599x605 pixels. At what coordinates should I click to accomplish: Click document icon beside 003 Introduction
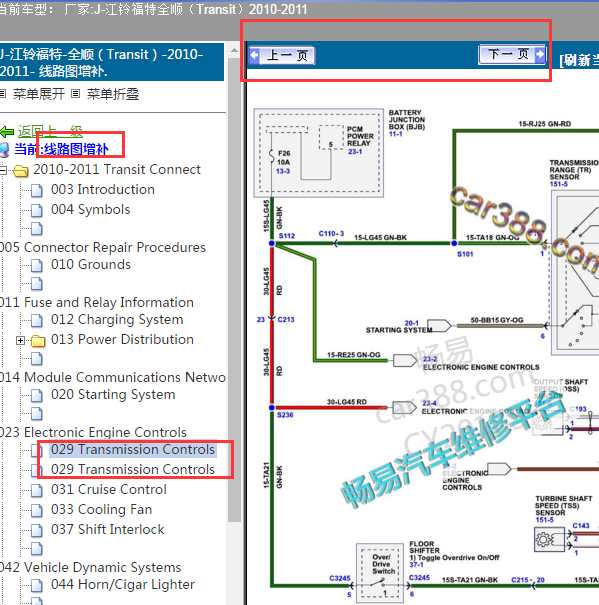(37, 190)
